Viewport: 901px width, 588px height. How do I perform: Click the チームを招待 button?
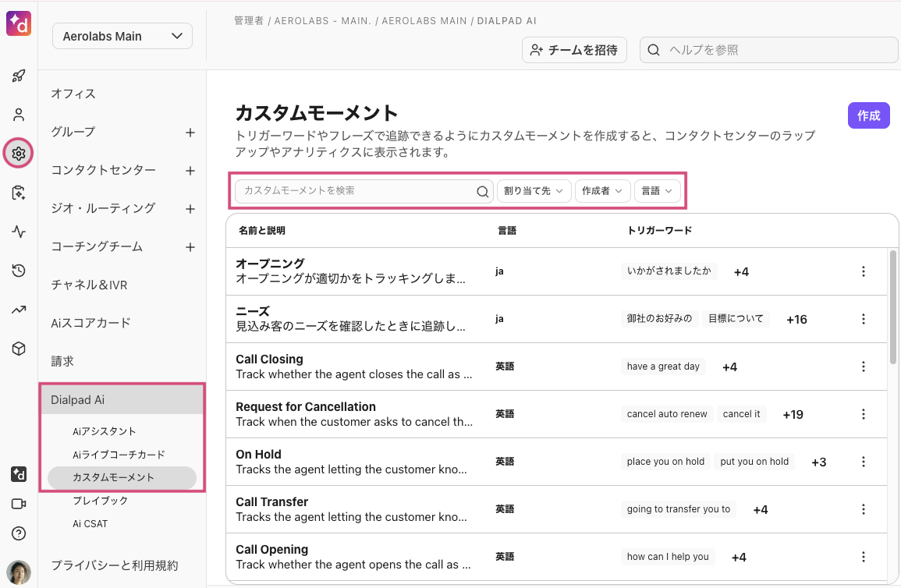[574, 50]
